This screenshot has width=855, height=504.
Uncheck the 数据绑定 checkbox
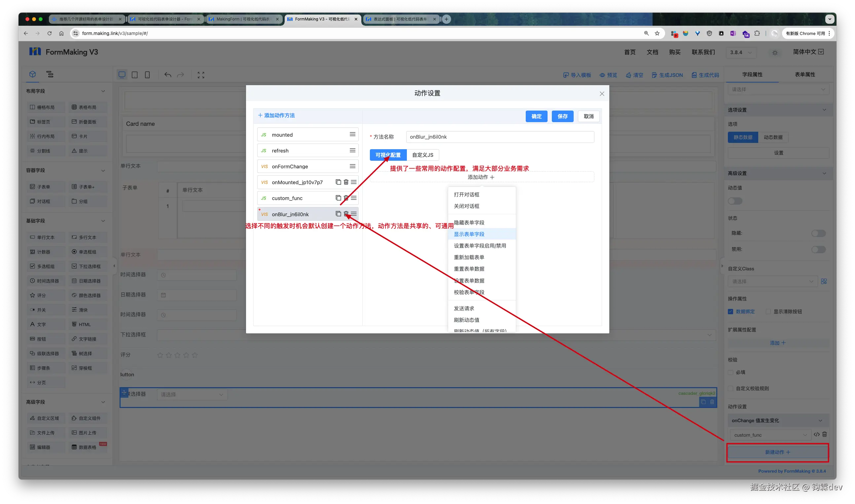[730, 312]
